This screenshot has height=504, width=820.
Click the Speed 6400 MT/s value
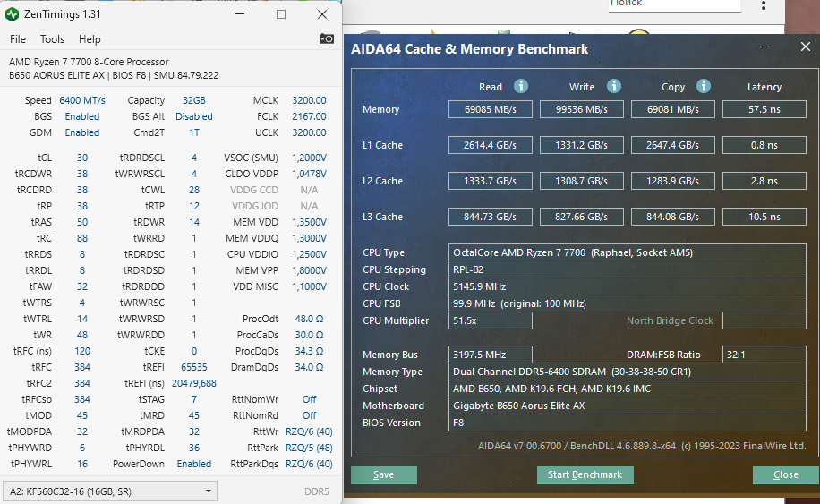point(82,100)
